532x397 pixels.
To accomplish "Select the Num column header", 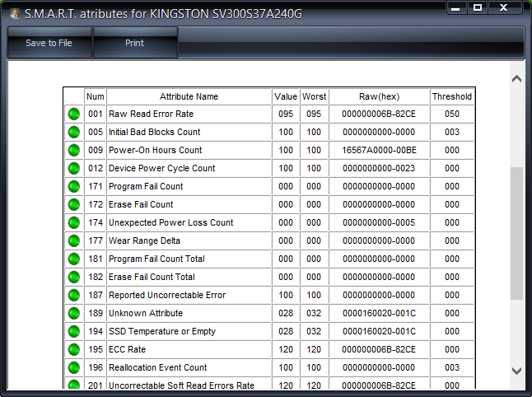I will point(96,96).
